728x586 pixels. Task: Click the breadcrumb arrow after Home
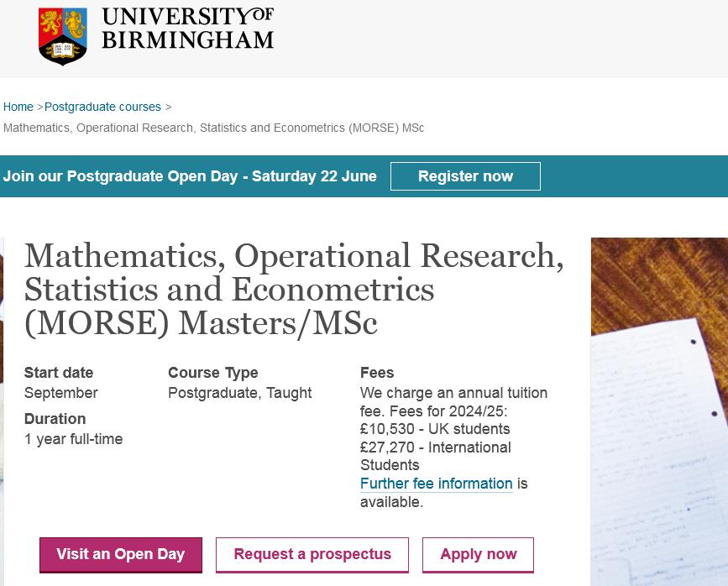click(39, 107)
